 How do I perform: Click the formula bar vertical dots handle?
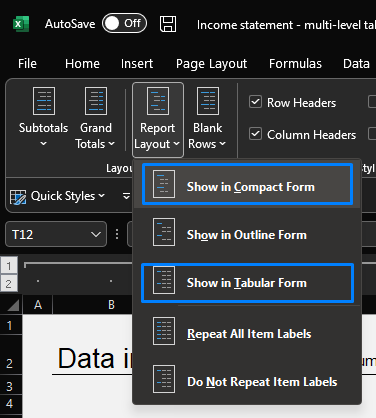117,234
